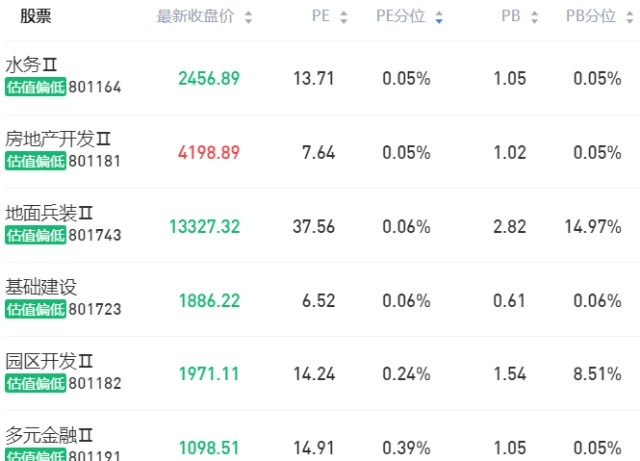
Task: Open the 房地产开发Ⅱ stock row
Action: 320,152
